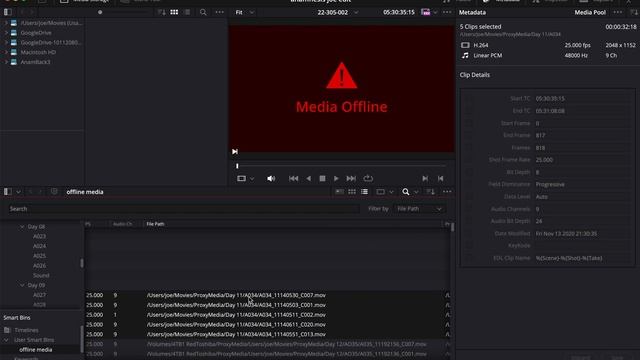Expand the GoogleDrive volume
The height and width of the screenshot is (360, 640).
pyautogui.click(x=6, y=33)
